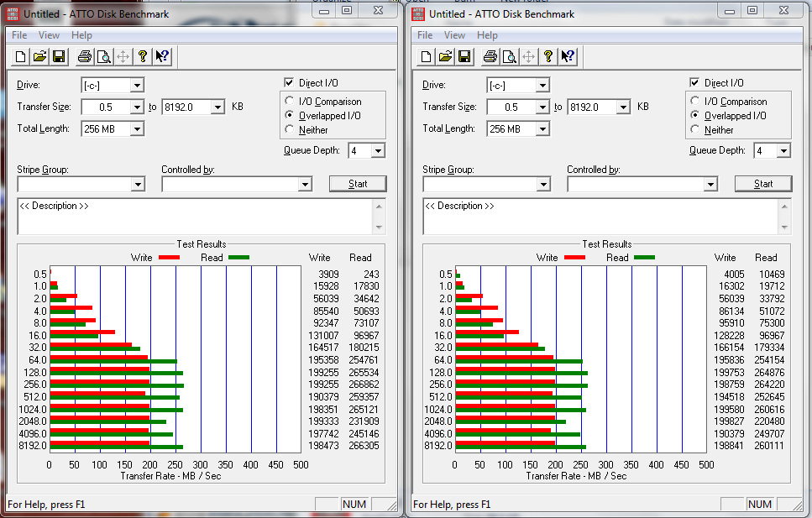812x518 pixels.
Task: Click New document icon in left window
Action: point(20,56)
